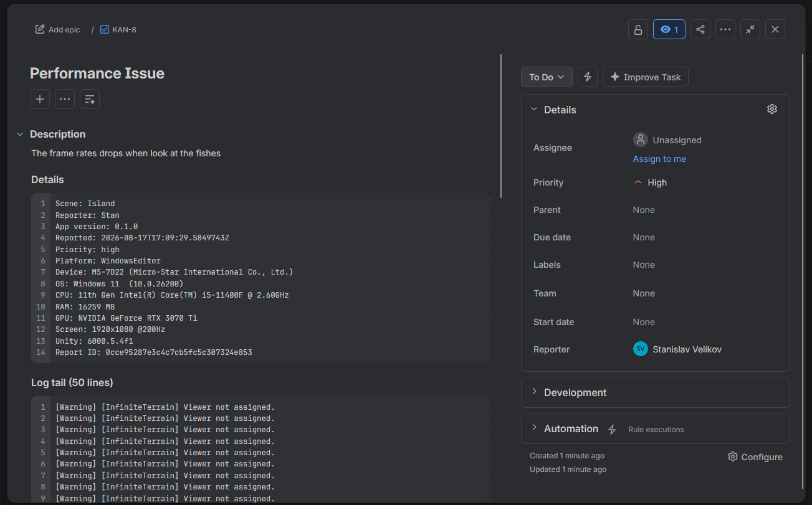Click the CPU: 11th Gen Intel line

click(x=172, y=295)
